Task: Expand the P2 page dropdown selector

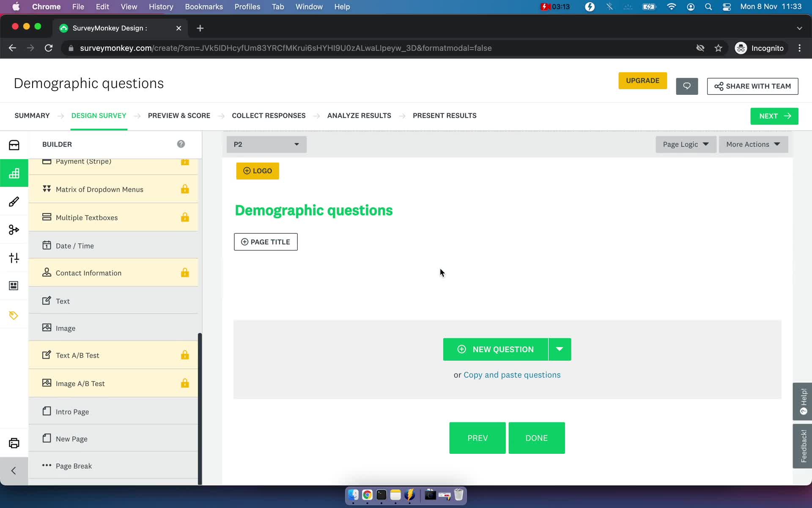Action: point(266,144)
